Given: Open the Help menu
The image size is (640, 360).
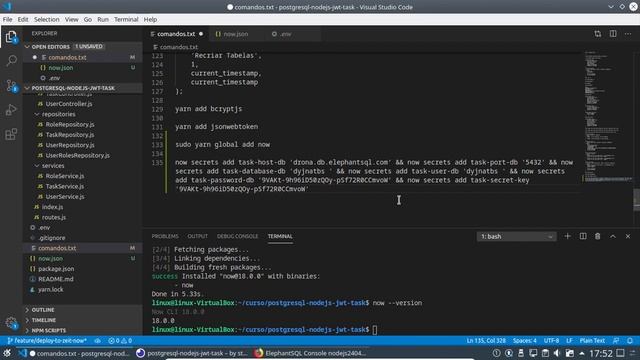Looking at the screenshot, I should tap(150, 19).
